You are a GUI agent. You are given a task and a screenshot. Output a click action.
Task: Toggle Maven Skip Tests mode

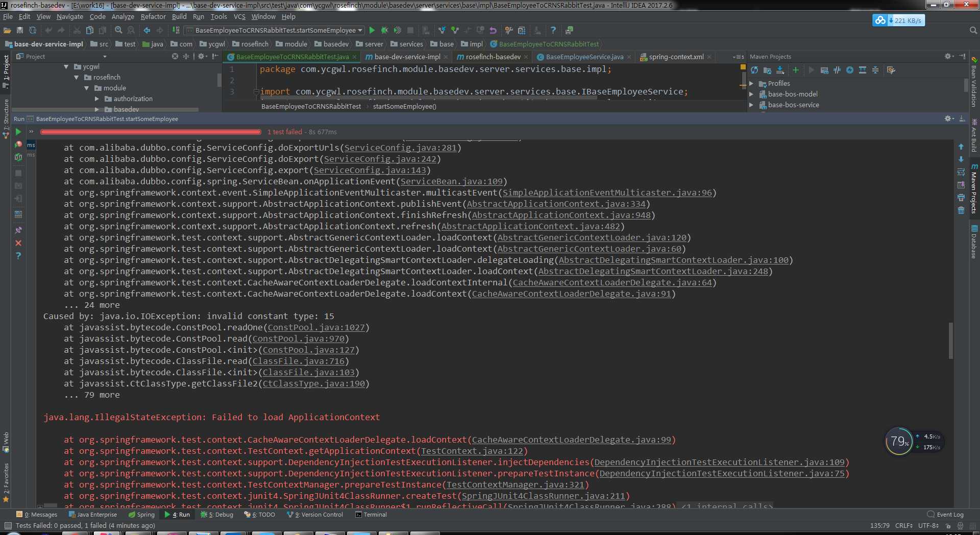[850, 70]
